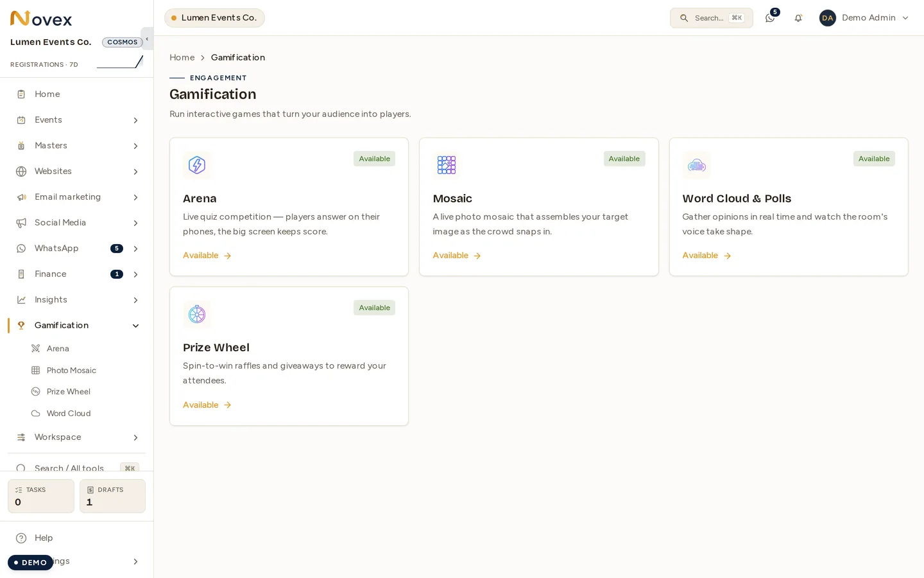This screenshot has width=924, height=578.
Task: Expand the Masters sidebar section
Action: pyautogui.click(x=135, y=146)
